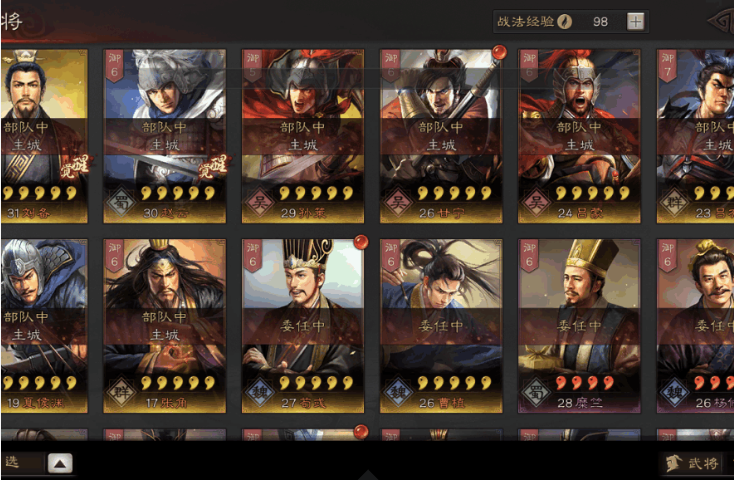
Task: Click the 蜀 faction emblem on 赵云's card
Action: (121, 202)
